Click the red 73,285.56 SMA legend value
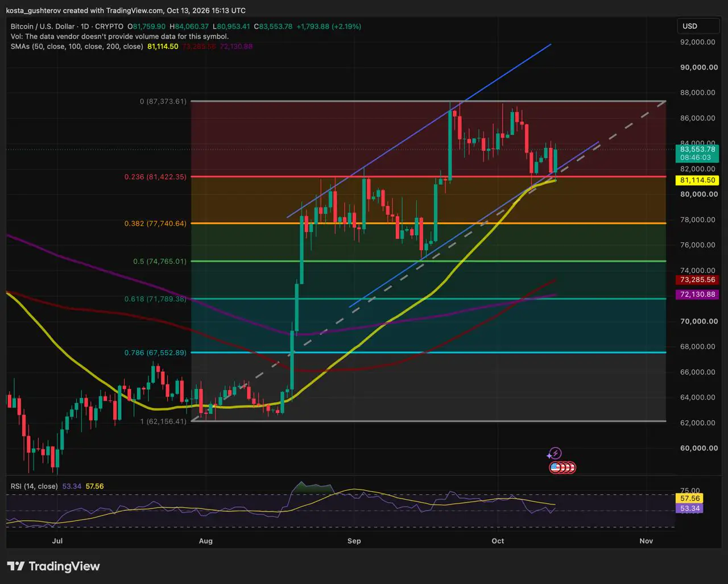This screenshot has height=584, width=728. point(198,46)
